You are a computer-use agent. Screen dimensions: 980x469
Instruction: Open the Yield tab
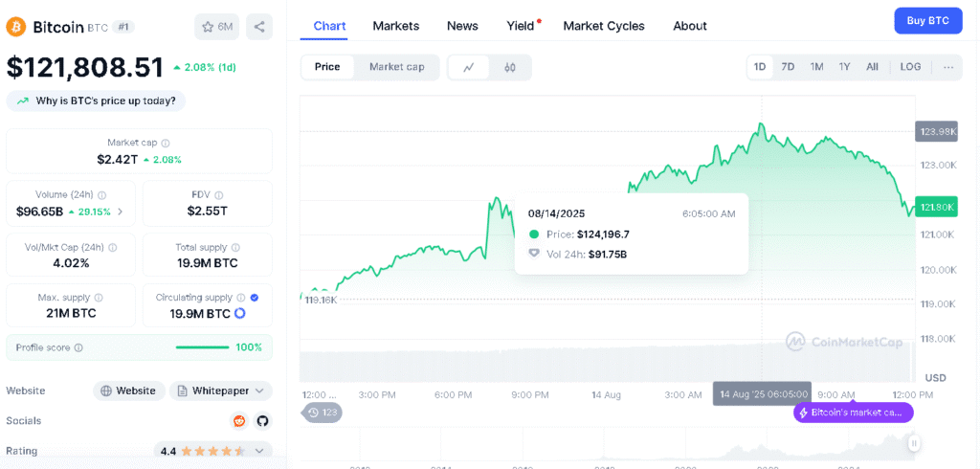click(521, 26)
